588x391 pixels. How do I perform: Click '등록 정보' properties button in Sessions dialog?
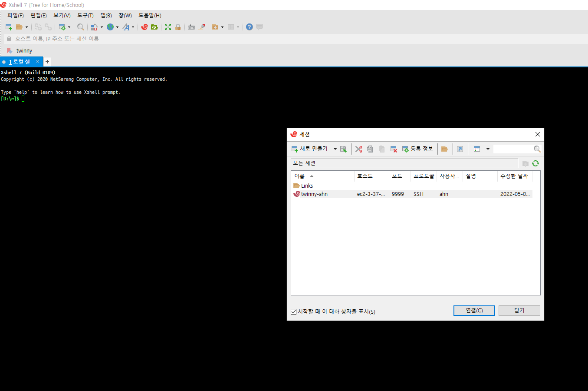[x=417, y=149]
